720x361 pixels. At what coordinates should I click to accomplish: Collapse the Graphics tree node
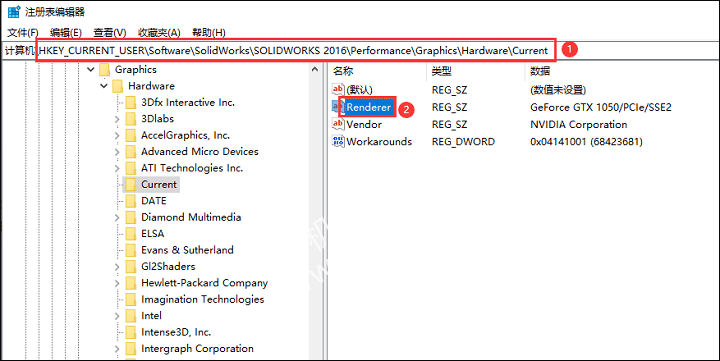click(x=91, y=69)
